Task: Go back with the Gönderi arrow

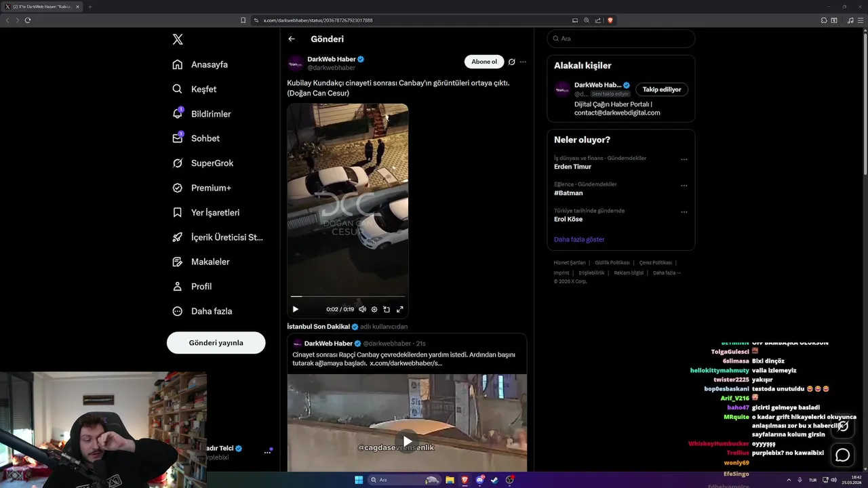Action: coord(292,39)
